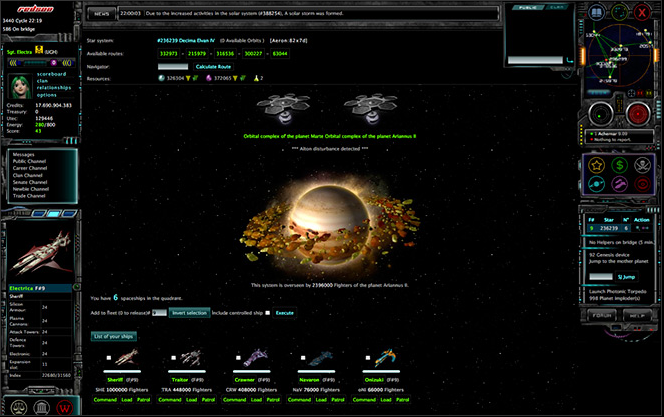Open the Newbie Channel

coord(30,189)
